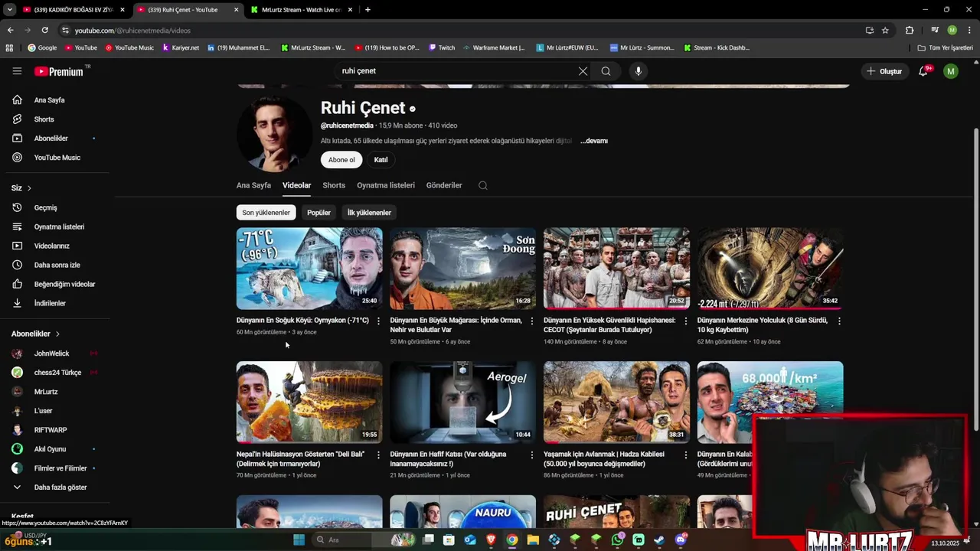Expand the Siz section chevron
This screenshot has width=980, height=551.
coord(29,188)
